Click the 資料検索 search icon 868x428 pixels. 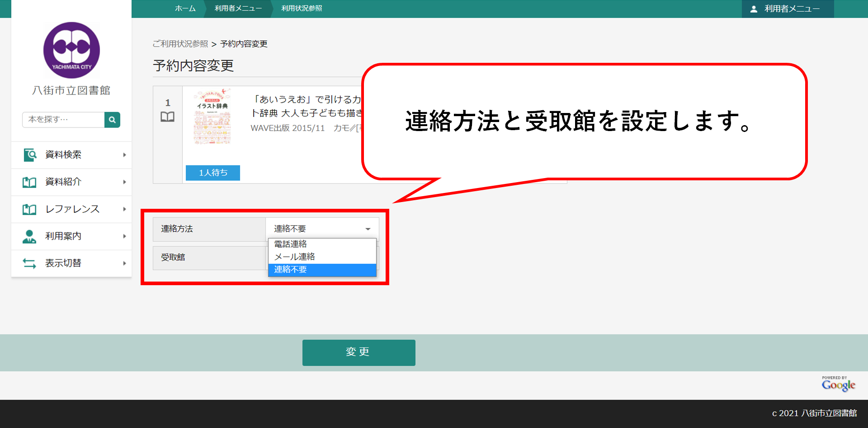(30, 155)
